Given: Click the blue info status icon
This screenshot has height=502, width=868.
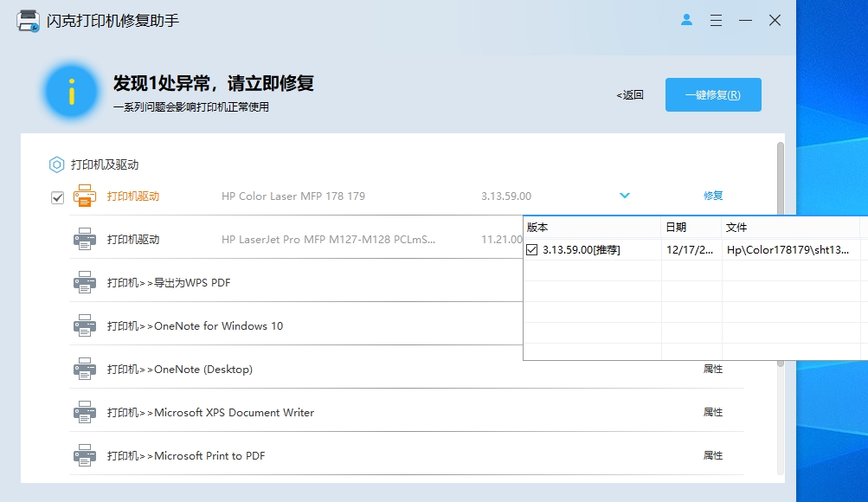Looking at the screenshot, I should (72, 92).
